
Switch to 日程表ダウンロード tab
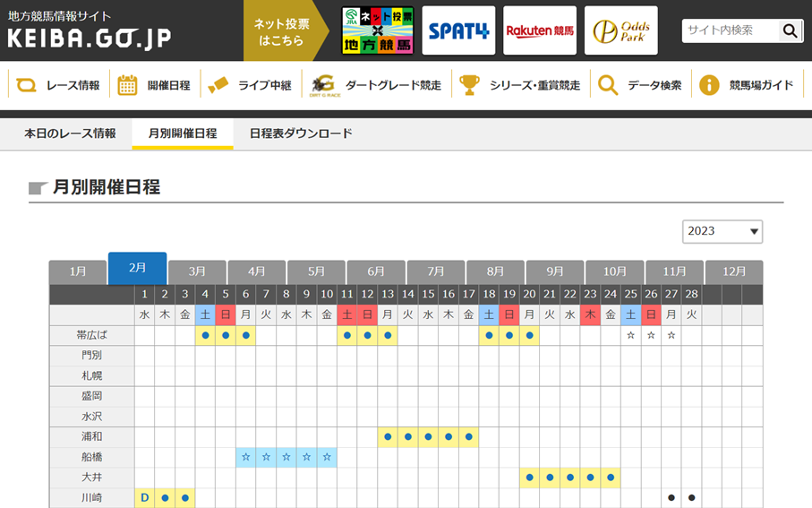(301, 133)
